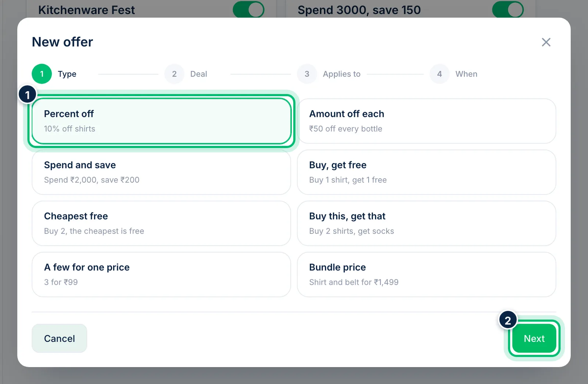Toggle the Kitchenware Fest offer switch
This screenshot has width=588, height=384.
[x=248, y=10]
